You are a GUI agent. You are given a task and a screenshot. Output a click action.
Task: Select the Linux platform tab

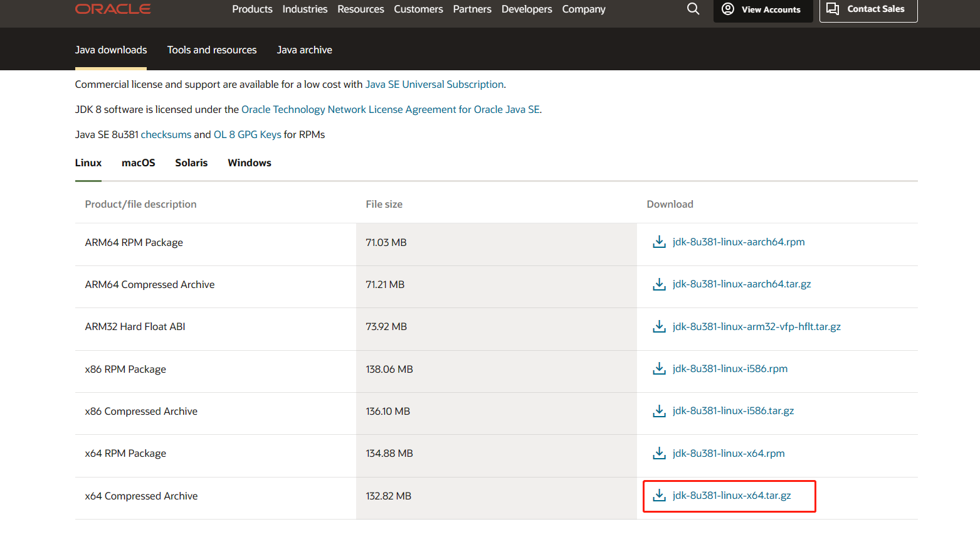pyautogui.click(x=88, y=163)
